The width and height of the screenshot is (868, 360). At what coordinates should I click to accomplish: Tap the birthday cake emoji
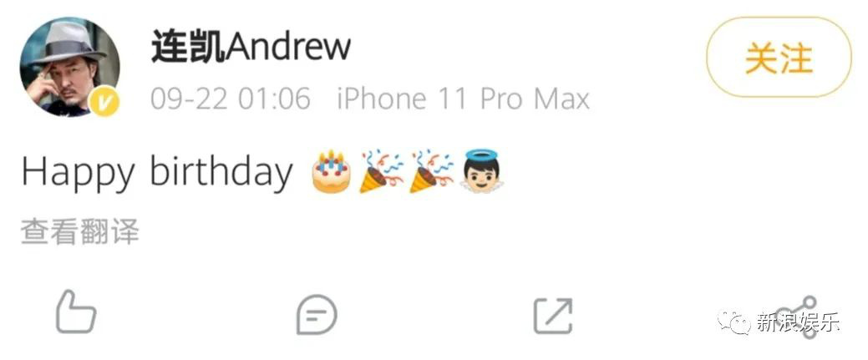pyautogui.click(x=331, y=171)
